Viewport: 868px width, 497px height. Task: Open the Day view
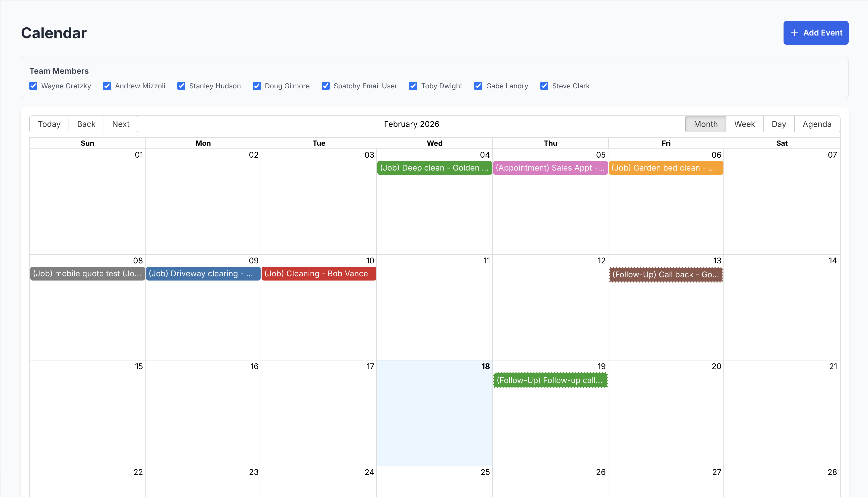[x=779, y=124]
